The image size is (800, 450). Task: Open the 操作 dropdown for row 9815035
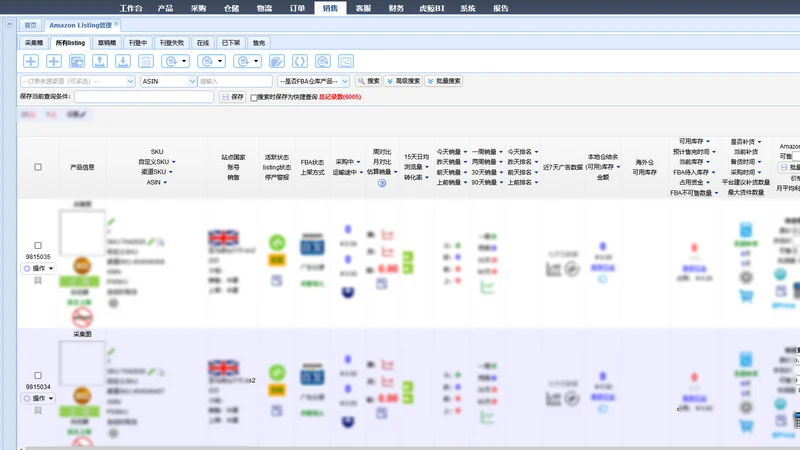click(x=38, y=268)
